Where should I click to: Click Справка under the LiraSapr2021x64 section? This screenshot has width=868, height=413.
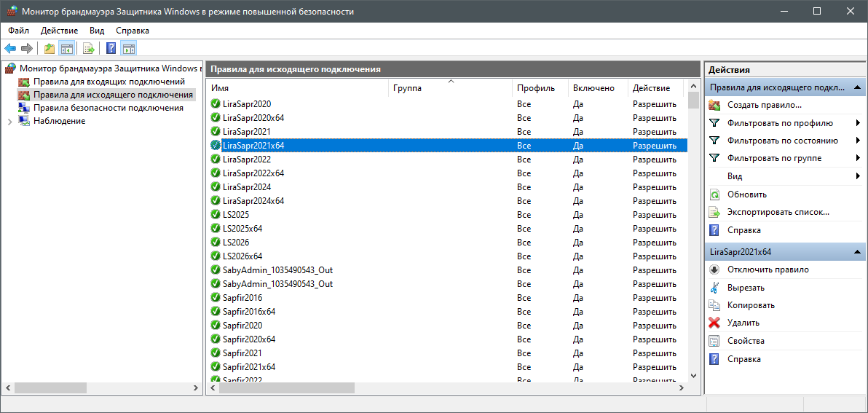pos(744,359)
